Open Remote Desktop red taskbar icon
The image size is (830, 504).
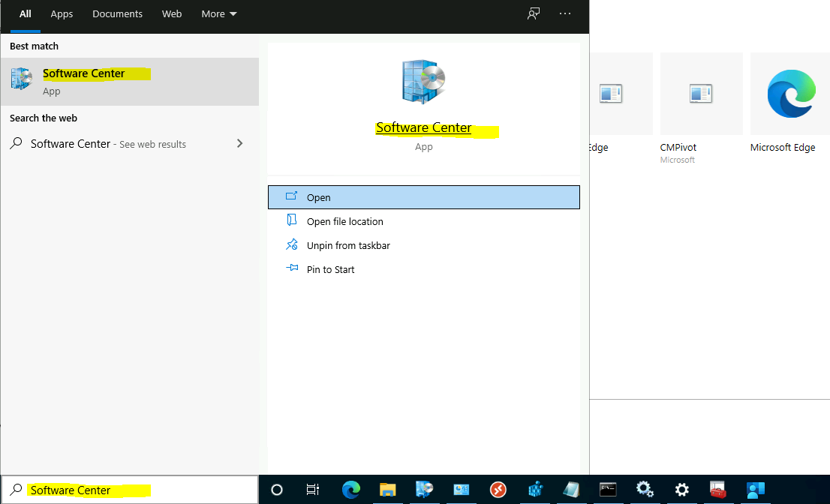tap(498, 490)
